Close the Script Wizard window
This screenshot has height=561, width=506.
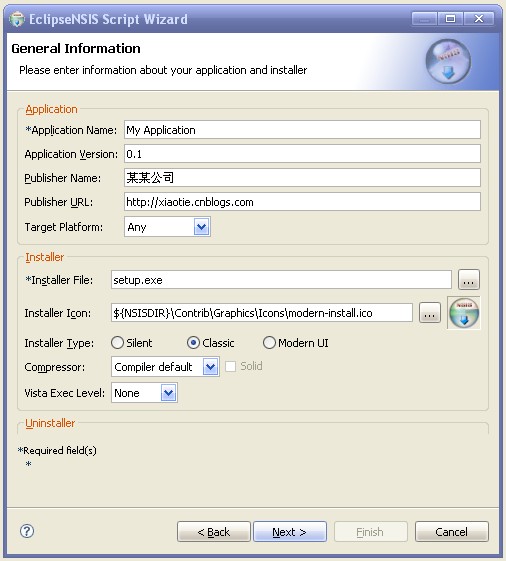tap(479, 18)
